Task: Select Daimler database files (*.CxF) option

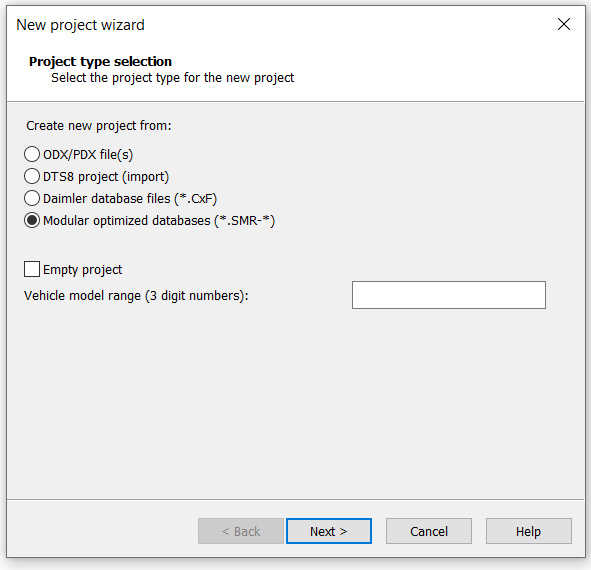Action: 32,198
